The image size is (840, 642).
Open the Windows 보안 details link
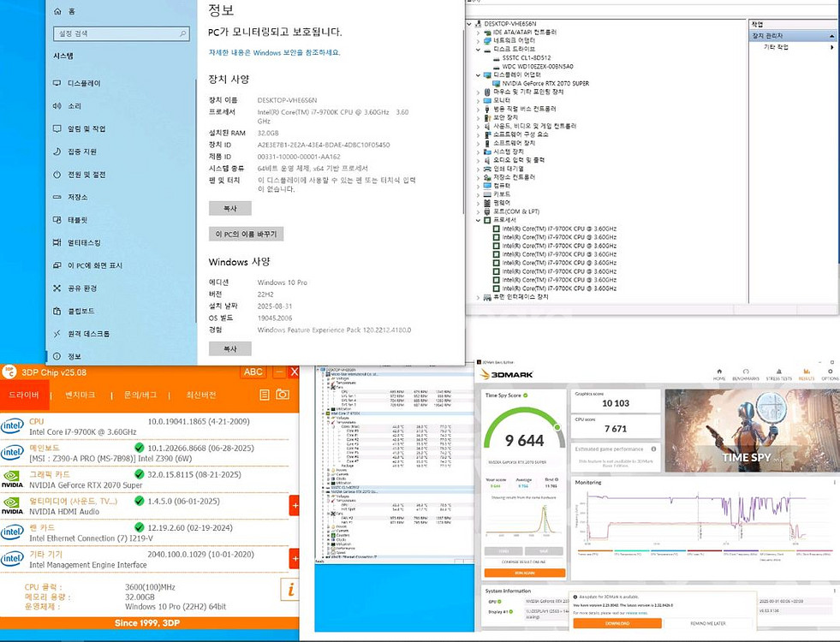click(x=274, y=52)
